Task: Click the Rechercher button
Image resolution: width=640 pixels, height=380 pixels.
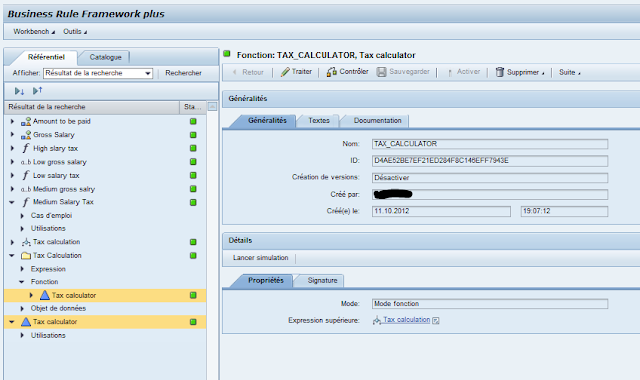Action: click(x=183, y=73)
